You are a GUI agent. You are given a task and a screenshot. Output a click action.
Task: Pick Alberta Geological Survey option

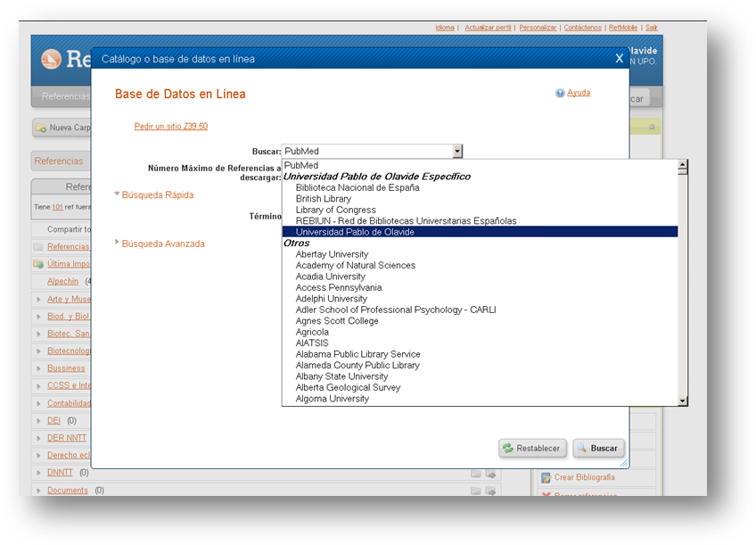point(480,387)
